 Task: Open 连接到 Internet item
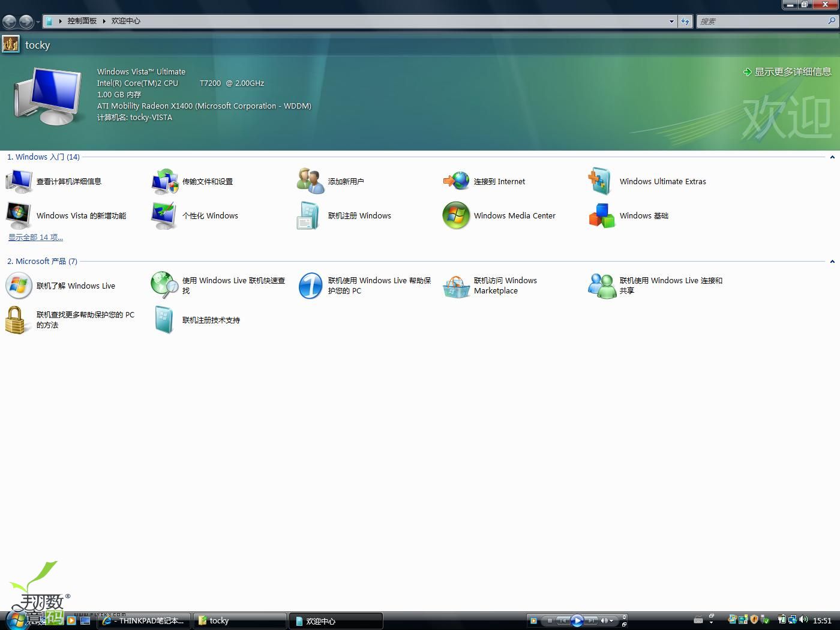[x=484, y=181]
